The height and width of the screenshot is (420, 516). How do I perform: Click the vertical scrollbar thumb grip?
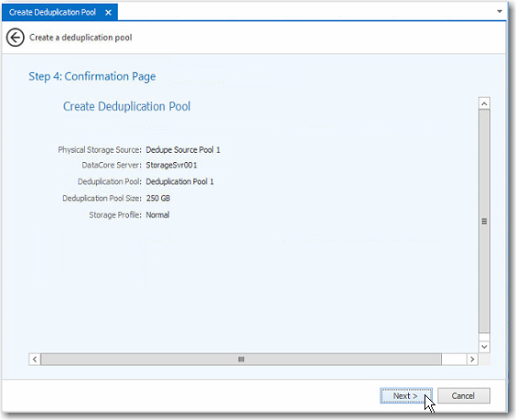coord(484,221)
